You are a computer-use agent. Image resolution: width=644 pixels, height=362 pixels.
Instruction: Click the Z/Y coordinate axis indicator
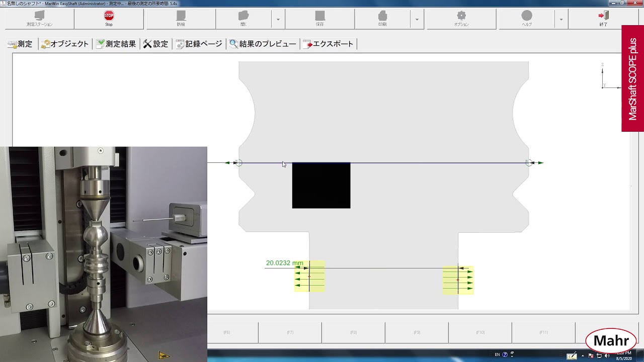pos(611,76)
